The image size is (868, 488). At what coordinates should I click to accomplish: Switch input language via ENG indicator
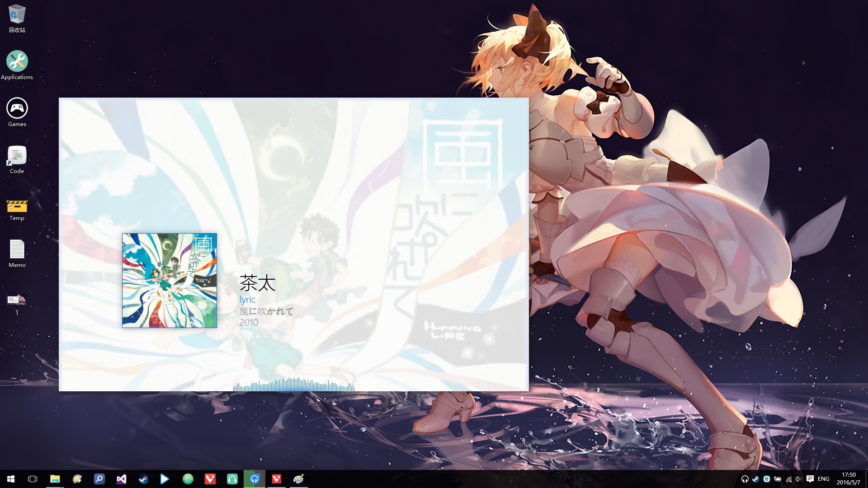(824, 479)
